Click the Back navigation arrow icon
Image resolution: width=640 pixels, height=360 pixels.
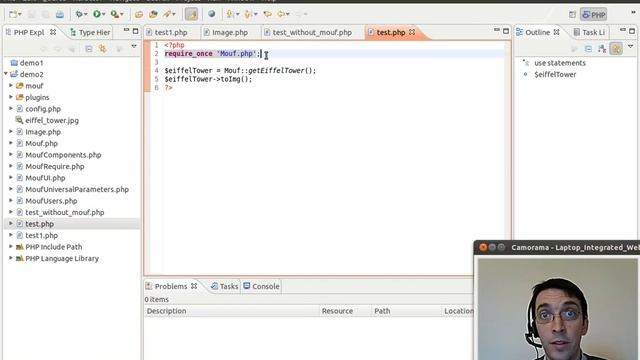click(281, 14)
